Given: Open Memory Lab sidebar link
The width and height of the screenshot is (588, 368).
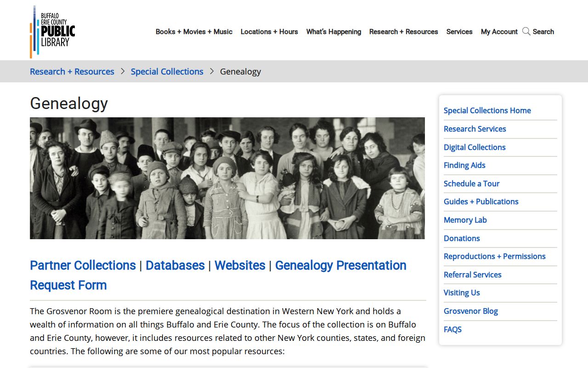Looking at the screenshot, I should tap(465, 220).
